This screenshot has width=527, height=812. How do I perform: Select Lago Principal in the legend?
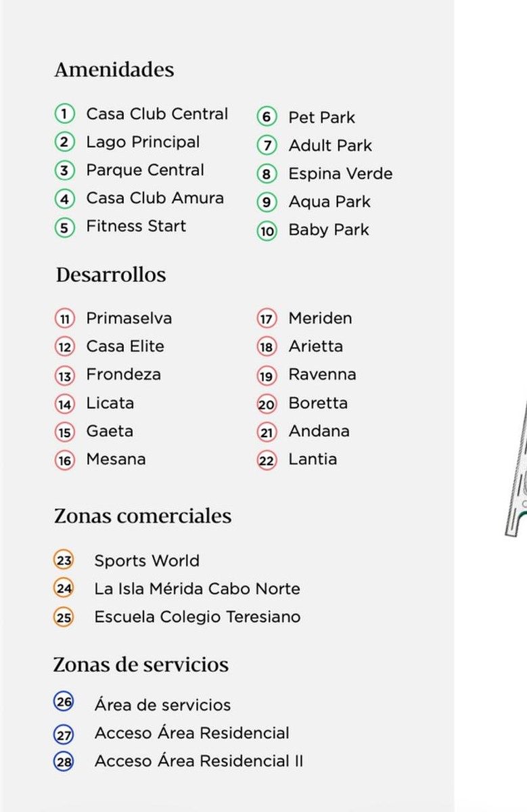coord(143,142)
